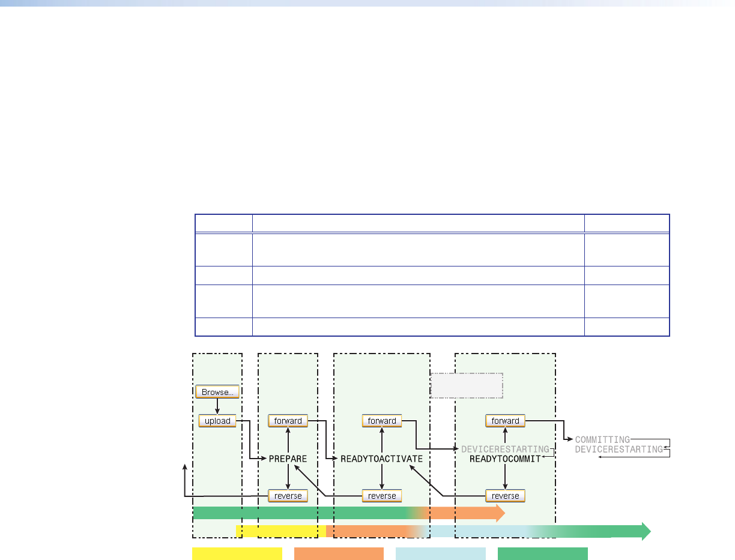Image resolution: width=735 pixels, height=560 pixels.
Task: Click the green arrowhead at far right
Action: (646, 531)
